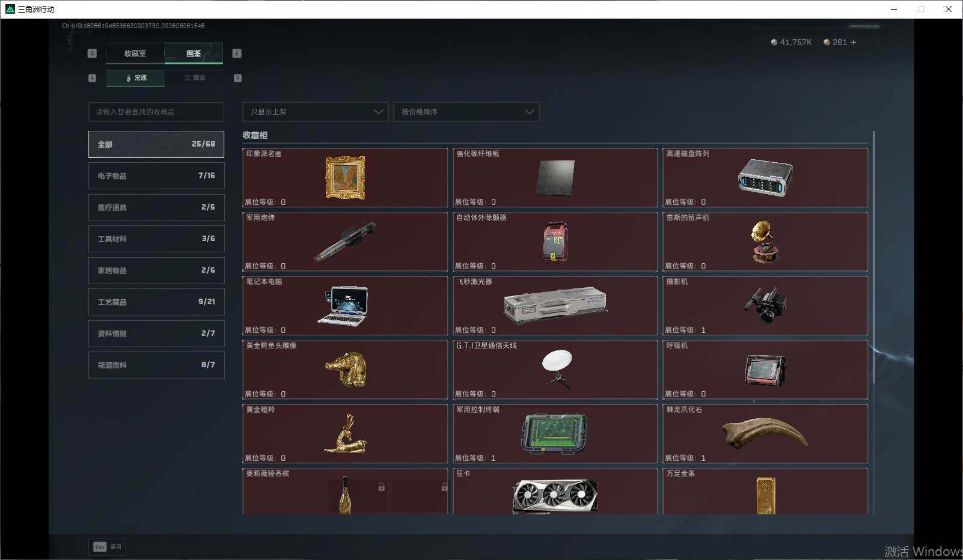Image resolution: width=963 pixels, height=560 pixels.
Task: Open the 只显示上架 filter dropdown
Action: (x=315, y=112)
